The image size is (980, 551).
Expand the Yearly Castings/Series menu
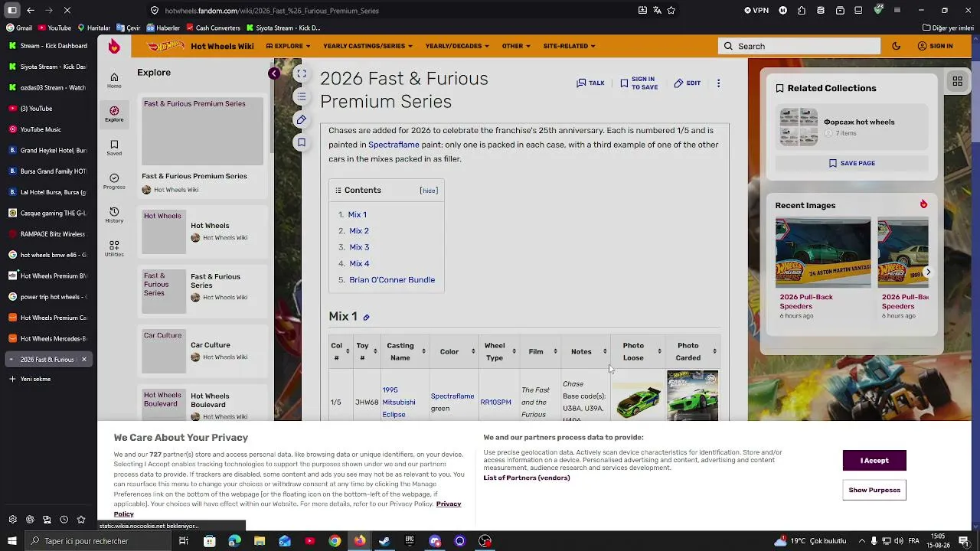point(367,46)
